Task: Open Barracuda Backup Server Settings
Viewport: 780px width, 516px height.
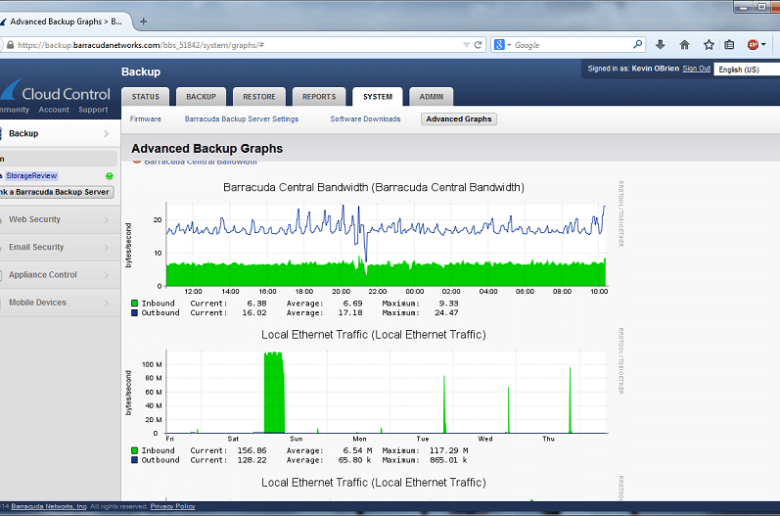Action: coord(241,119)
